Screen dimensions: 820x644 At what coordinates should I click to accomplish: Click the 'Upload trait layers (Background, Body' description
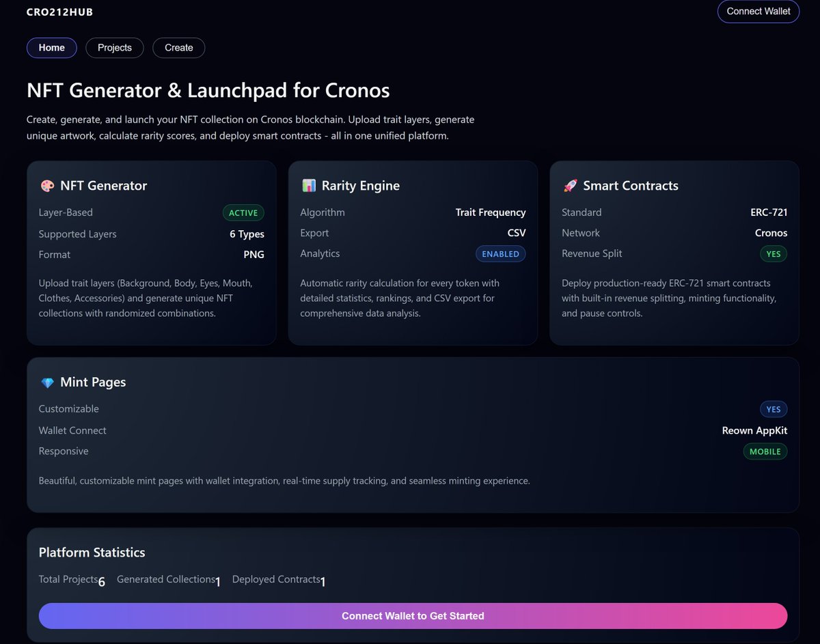tap(146, 298)
